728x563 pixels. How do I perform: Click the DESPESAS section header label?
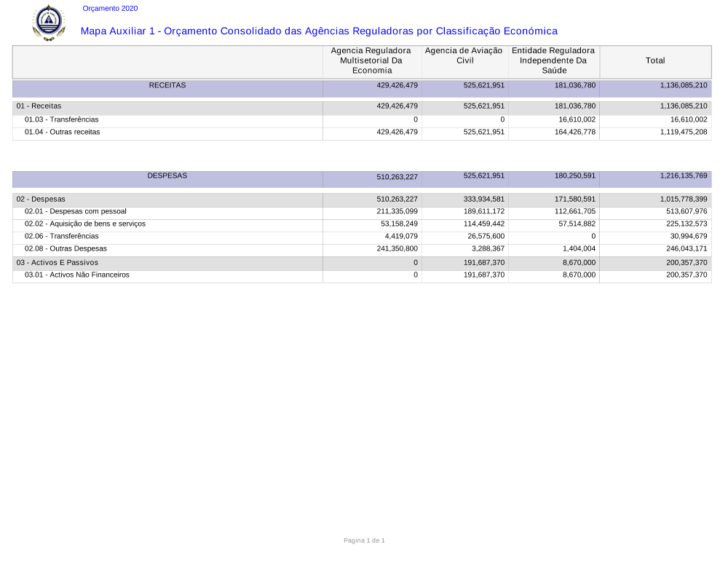(x=167, y=176)
